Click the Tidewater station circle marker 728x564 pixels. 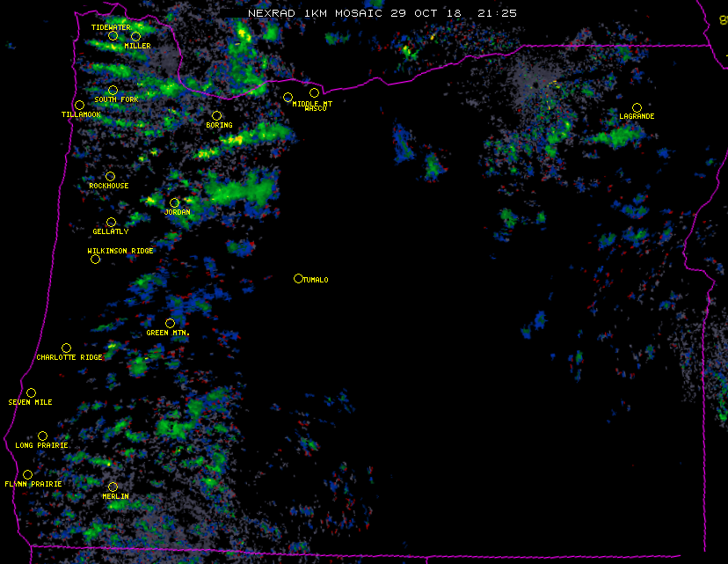click(113, 36)
